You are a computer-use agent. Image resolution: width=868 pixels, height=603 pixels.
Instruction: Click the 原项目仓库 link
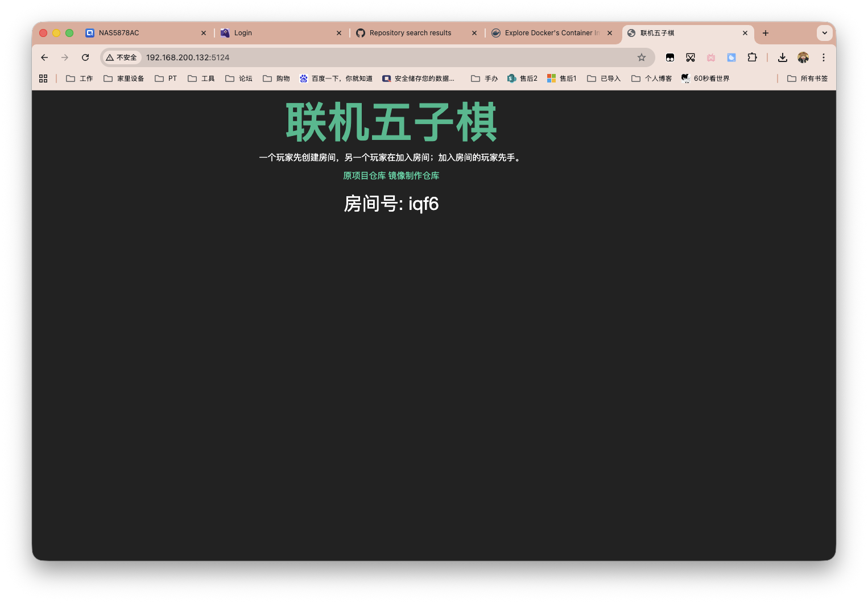pyautogui.click(x=363, y=176)
